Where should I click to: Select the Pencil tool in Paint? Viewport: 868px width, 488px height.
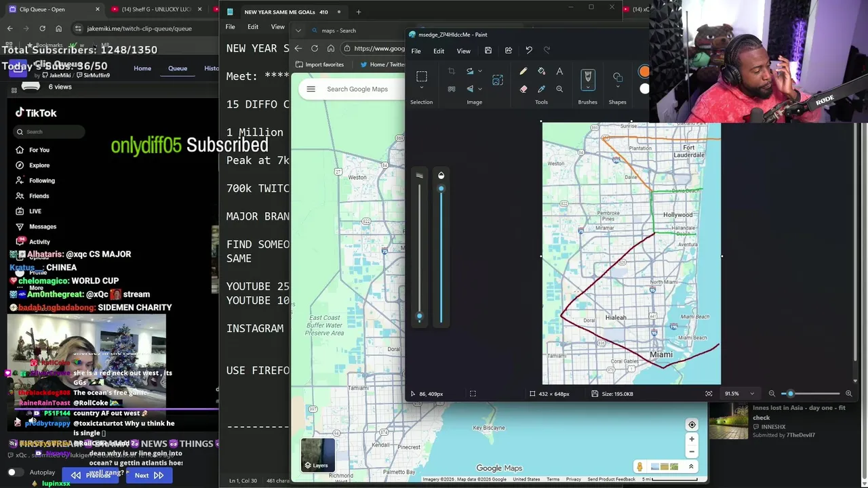point(524,71)
